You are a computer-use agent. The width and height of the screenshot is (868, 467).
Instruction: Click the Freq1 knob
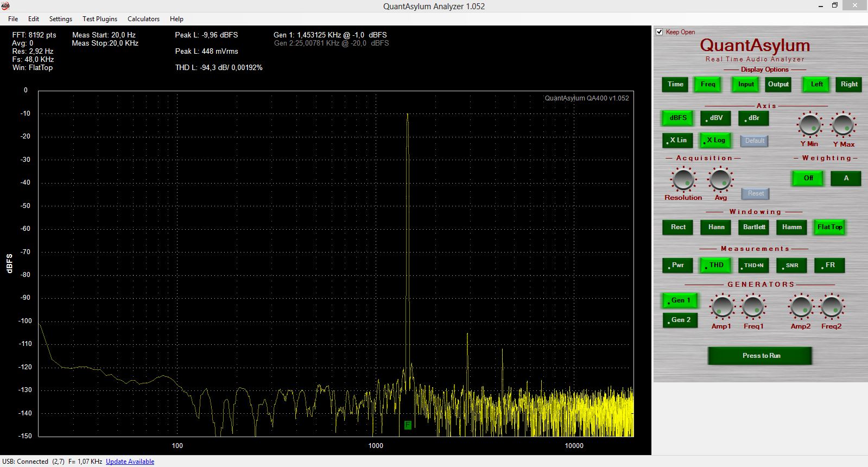(753, 307)
